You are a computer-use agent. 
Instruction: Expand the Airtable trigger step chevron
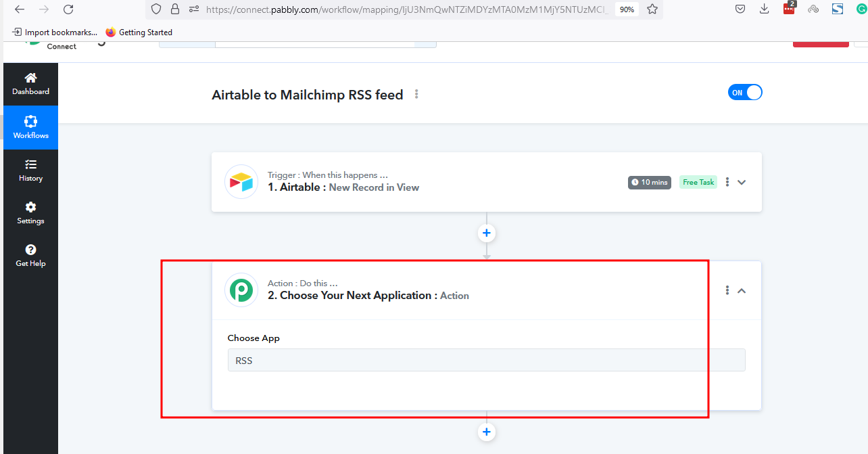point(742,182)
